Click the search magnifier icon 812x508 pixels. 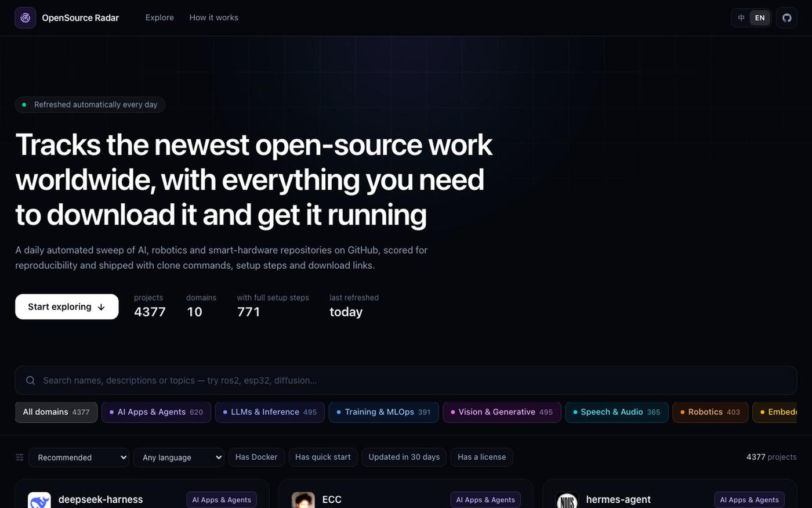(x=31, y=380)
